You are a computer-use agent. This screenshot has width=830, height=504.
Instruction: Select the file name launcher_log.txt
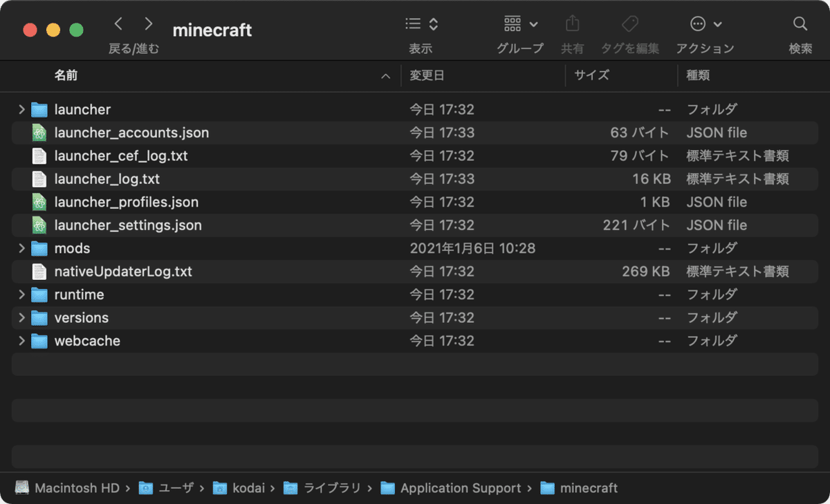coord(107,179)
